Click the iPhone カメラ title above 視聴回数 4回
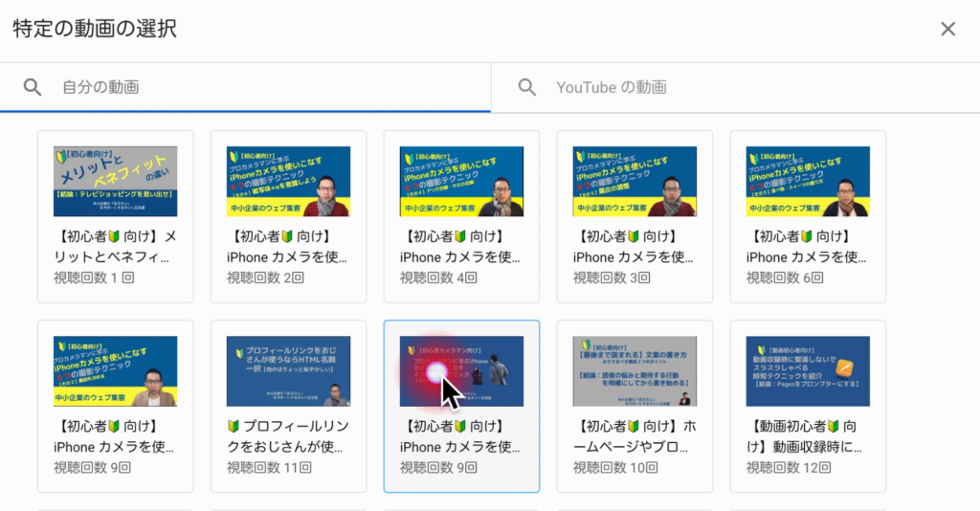 pyautogui.click(x=460, y=247)
